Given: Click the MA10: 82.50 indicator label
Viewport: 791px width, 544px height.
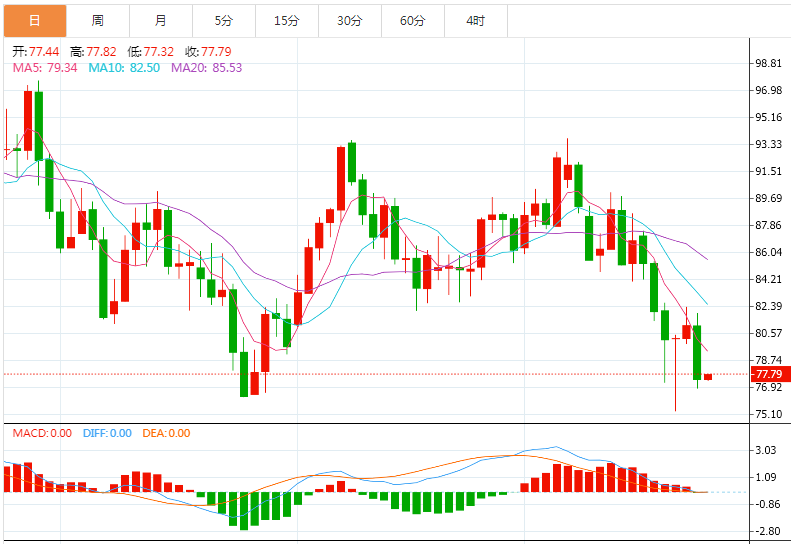Looking at the screenshot, I should (124, 68).
